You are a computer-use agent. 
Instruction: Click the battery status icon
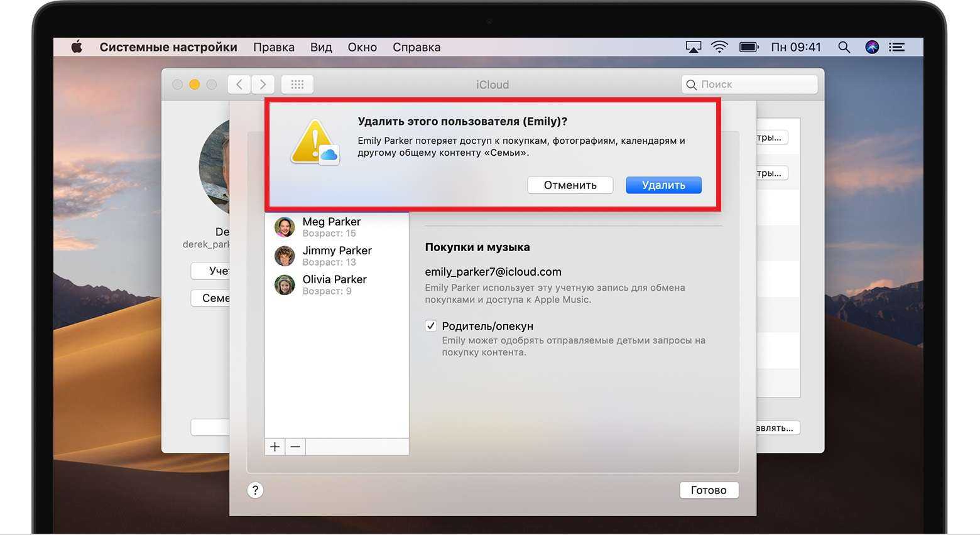749,47
